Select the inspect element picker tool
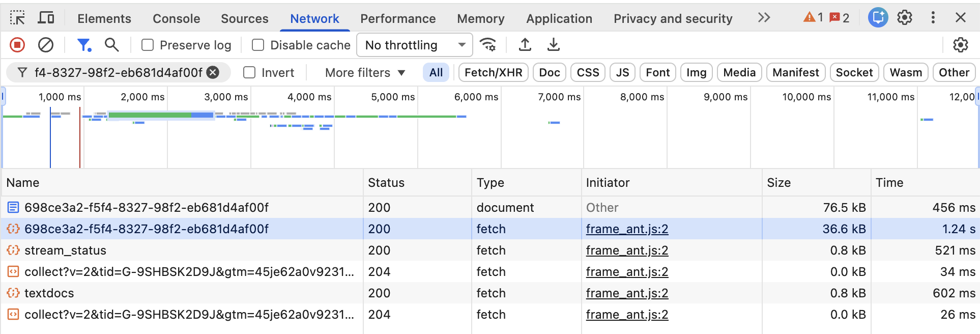 (x=17, y=18)
